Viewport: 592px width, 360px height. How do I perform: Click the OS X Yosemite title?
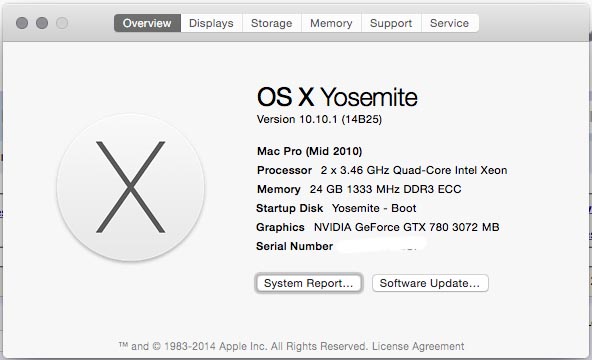click(x=337, y=97)
